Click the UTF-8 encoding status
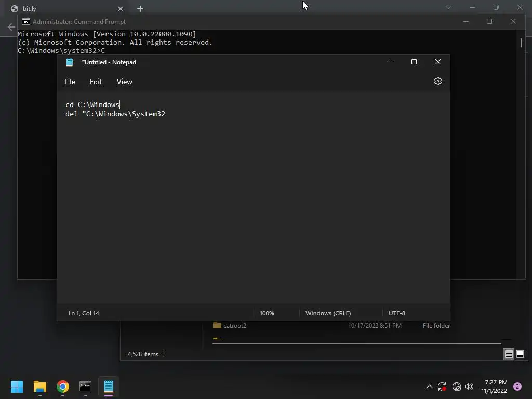Image resolution: width=532 pixels, height=399 pixels. click(x=397, y=313)
